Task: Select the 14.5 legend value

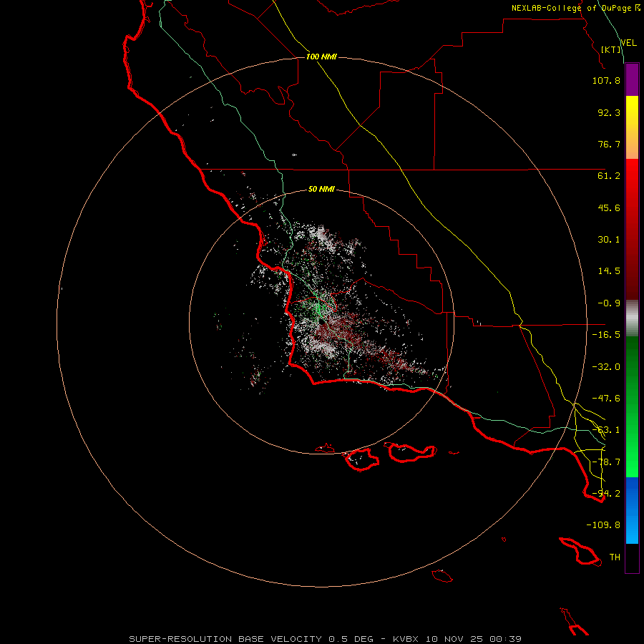Action: 609,271
